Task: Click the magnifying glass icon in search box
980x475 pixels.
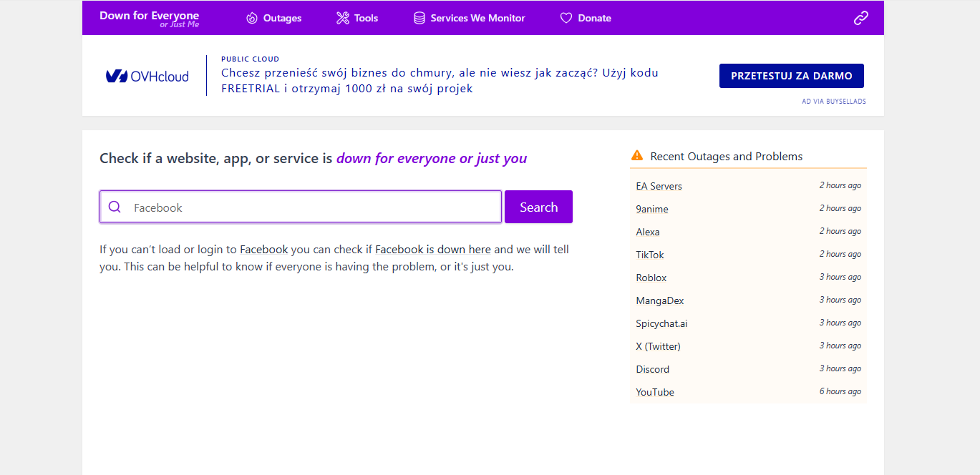Action: click(115, 207)
